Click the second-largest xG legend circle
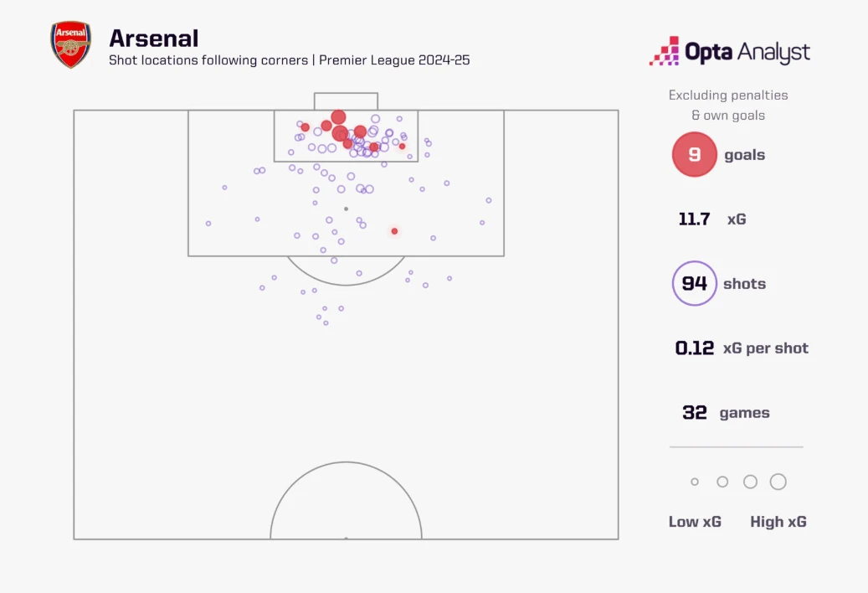Screen dimensions: 868x593 pyautogui.click(x=750, y=482)
